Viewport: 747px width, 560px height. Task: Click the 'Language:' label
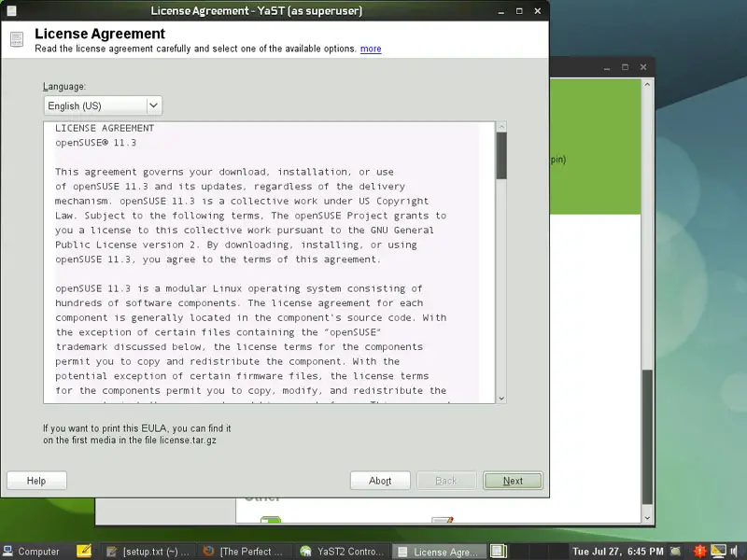coord(64,86)
